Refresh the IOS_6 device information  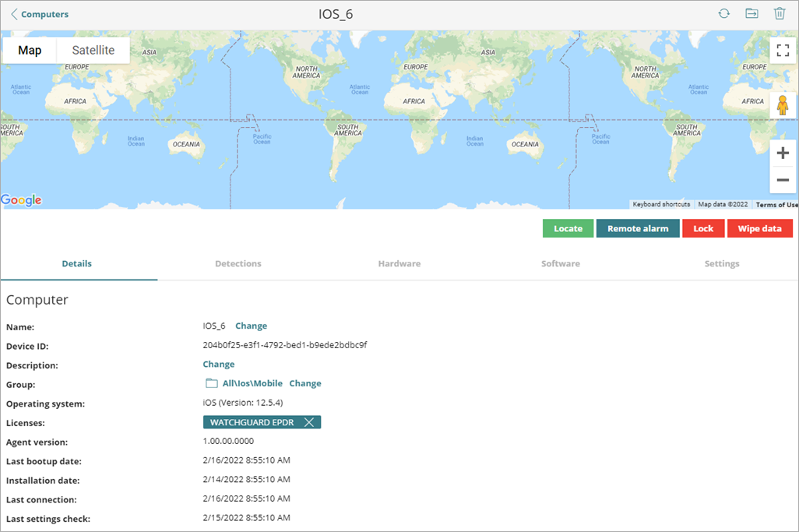point(723,13)
